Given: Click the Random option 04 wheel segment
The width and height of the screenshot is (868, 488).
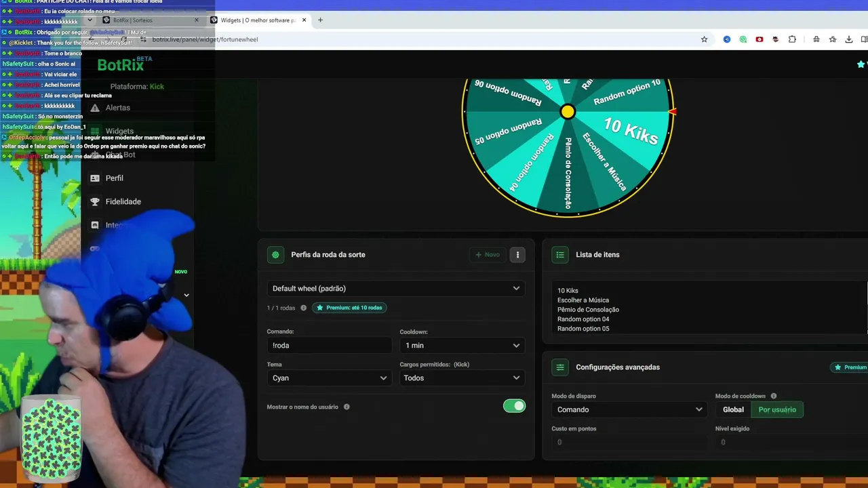Looking at the screenshot, I should point(532,163).
